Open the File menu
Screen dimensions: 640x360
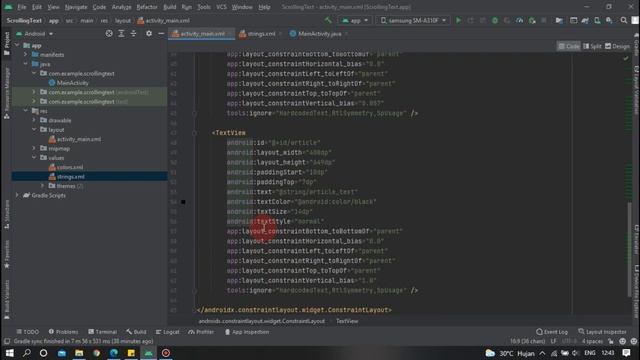(21, 7)
